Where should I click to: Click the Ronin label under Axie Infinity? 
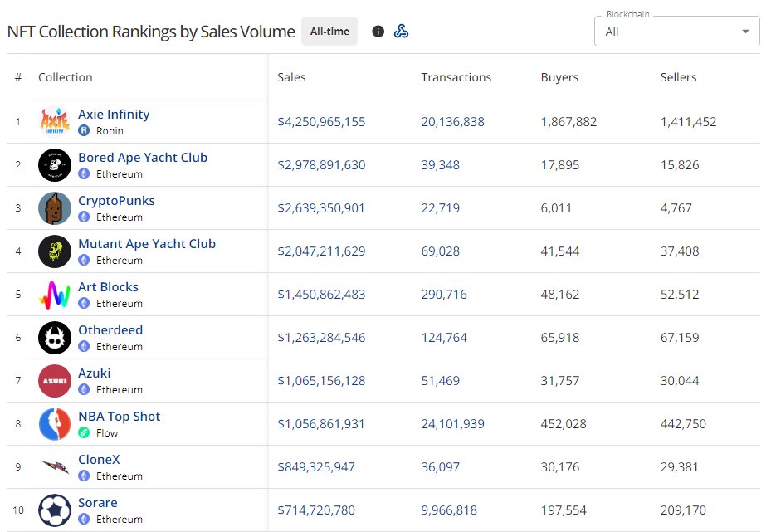110,131
